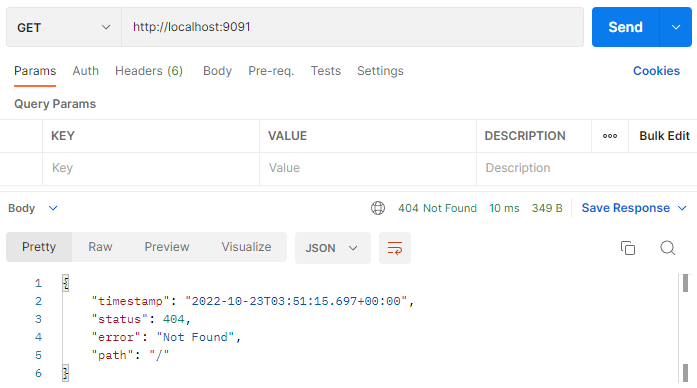Expand the Send button options arrow
Image resolution: width=697 pixels, height=388 pixels.
(676, 27)
